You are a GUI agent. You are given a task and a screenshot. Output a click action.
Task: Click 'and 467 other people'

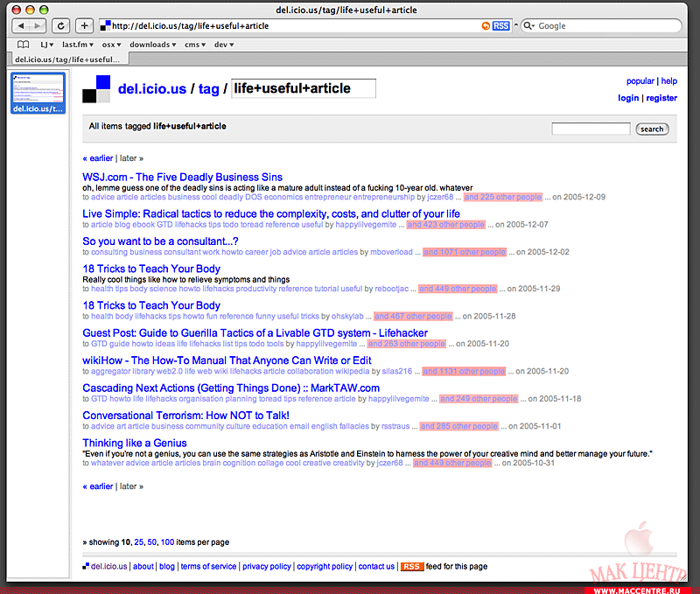pyautogui.click(x=413, y=316)
